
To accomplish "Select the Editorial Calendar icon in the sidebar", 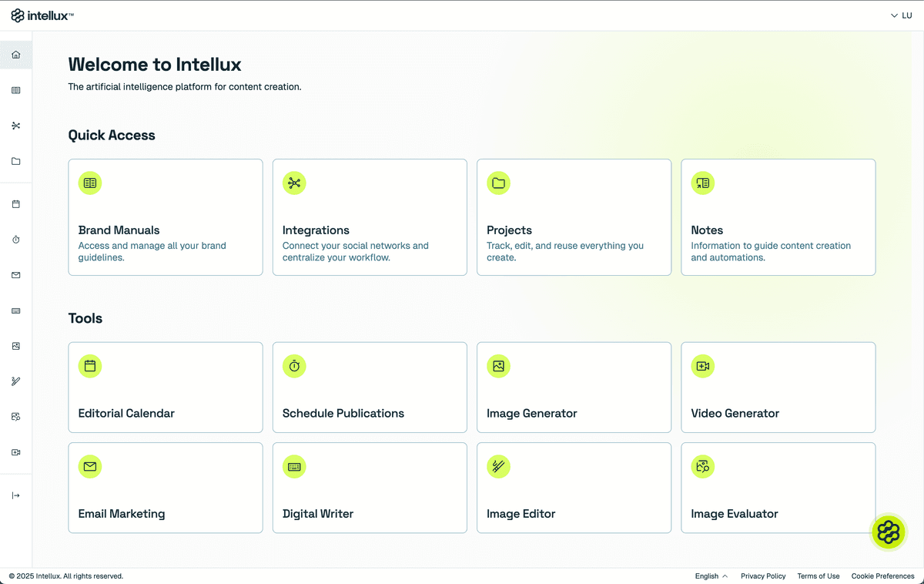I will pos(15,203).
